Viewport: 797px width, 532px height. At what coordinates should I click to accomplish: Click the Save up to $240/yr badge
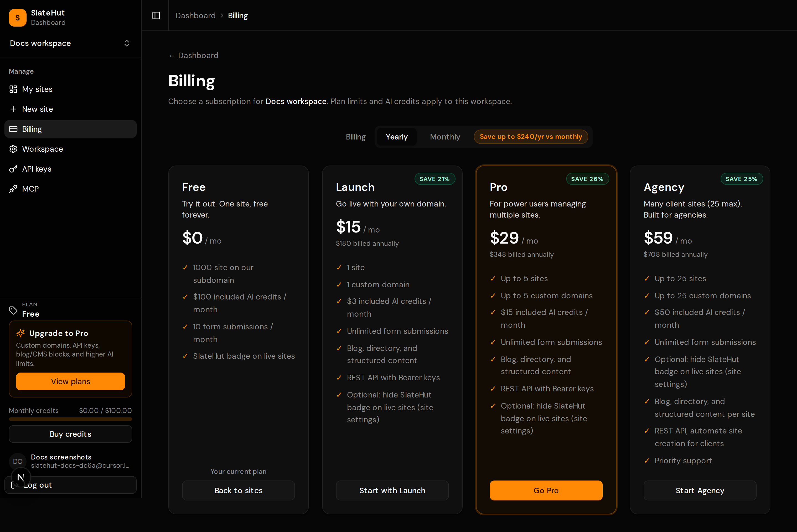[531, 137]
